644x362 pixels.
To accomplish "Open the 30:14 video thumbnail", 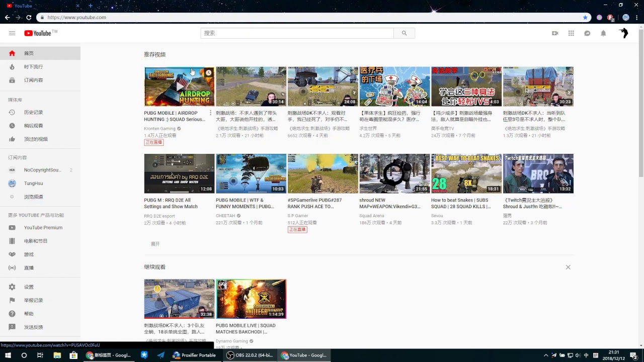I will coord(251,86).
